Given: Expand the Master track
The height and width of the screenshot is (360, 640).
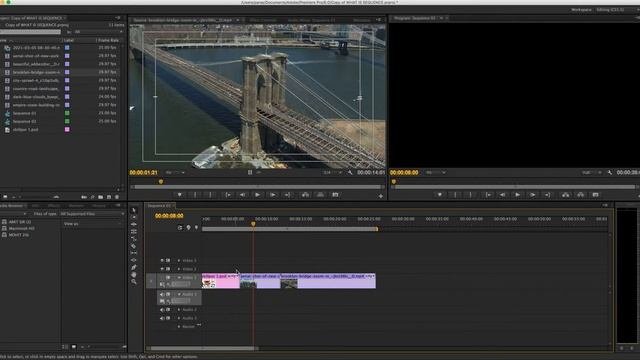Looking at the screenshot, I should click(x=179, y=327).
